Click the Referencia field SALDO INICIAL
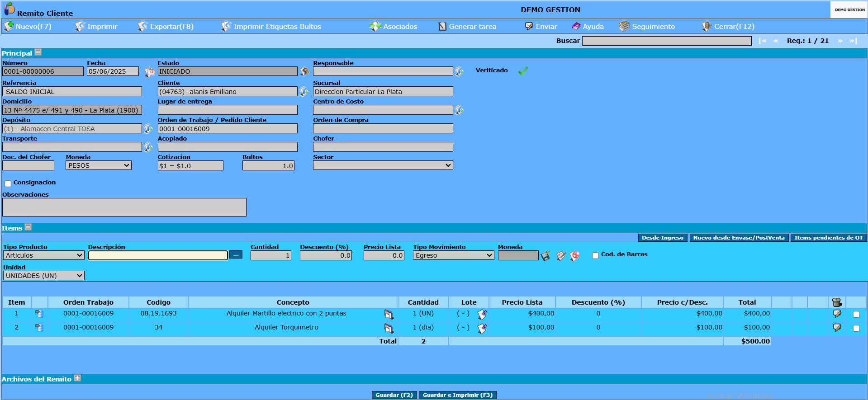This screenshot has height=400, width=868. [72, 91]
